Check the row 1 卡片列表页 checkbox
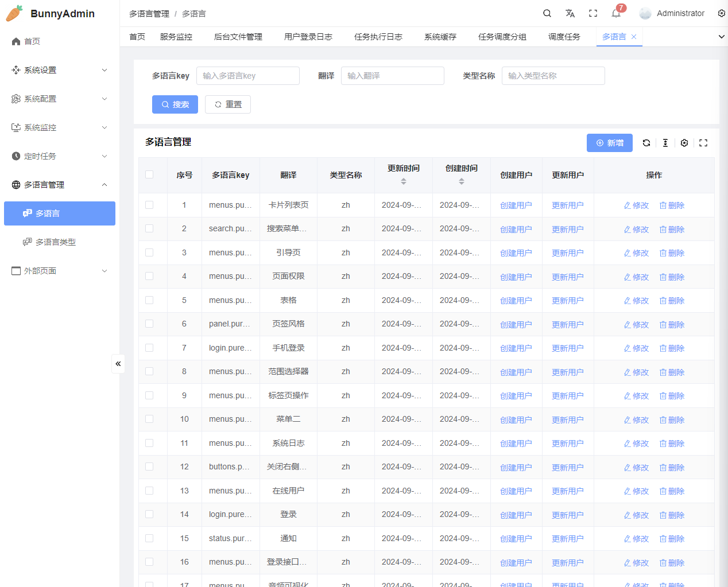728x587 pixels. tap(149, 205)
